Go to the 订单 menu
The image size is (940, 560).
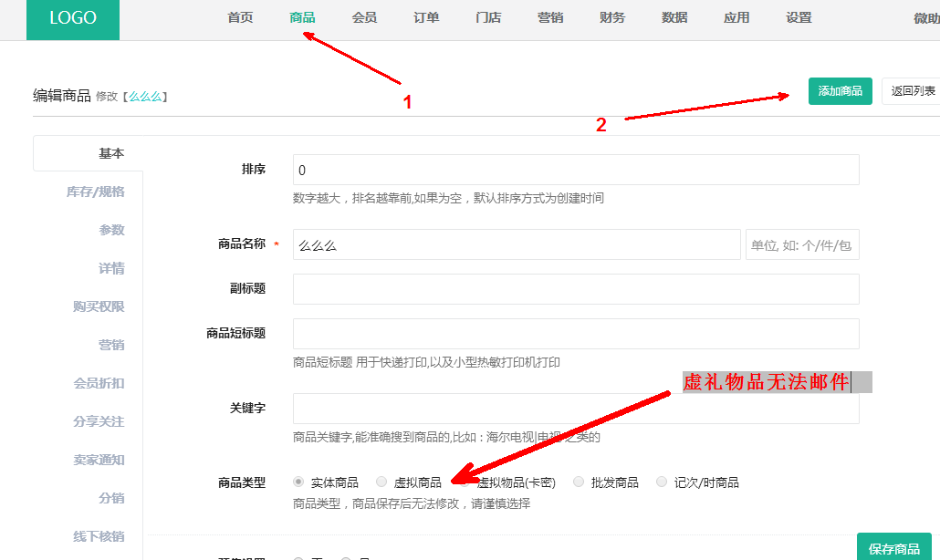coord(426,18)
